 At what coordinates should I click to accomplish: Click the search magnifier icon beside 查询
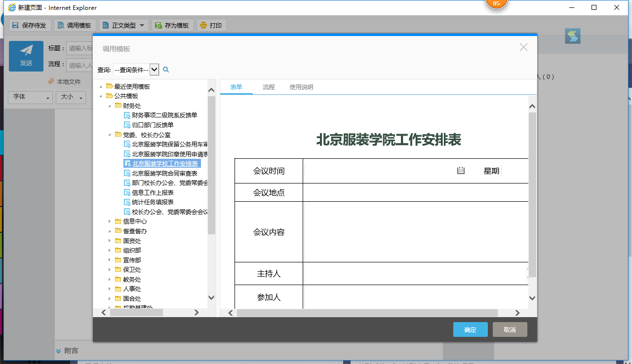pos(166,70)
